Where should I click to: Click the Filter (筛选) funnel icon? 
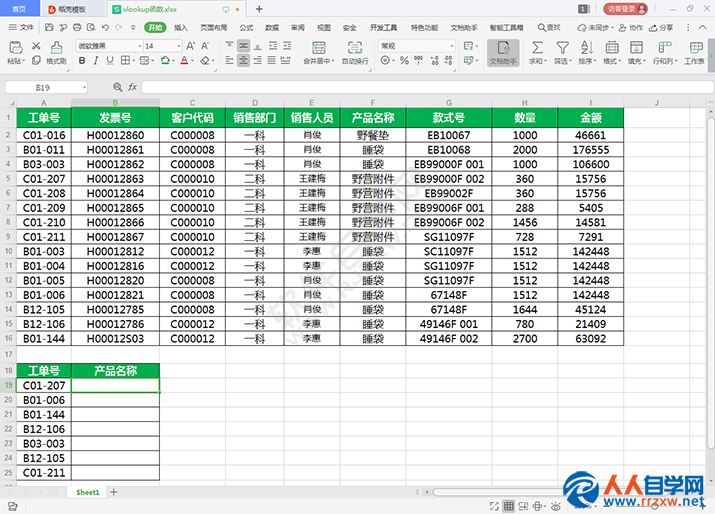562,47
